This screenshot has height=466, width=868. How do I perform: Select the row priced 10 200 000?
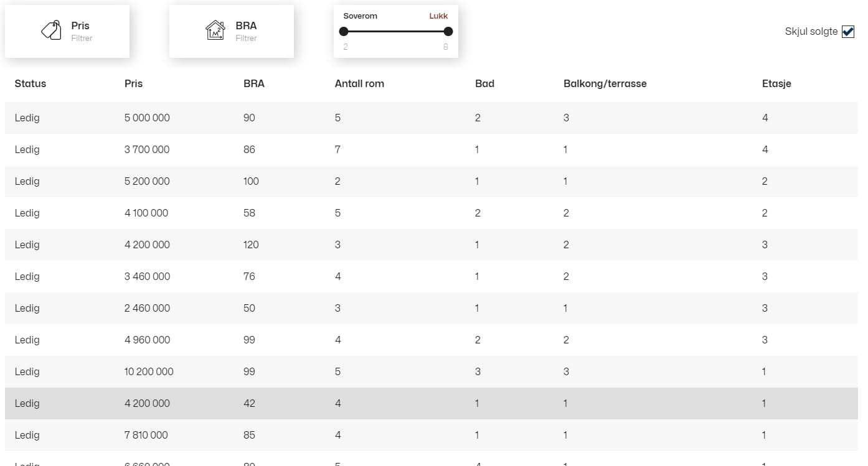coord(432,371)
